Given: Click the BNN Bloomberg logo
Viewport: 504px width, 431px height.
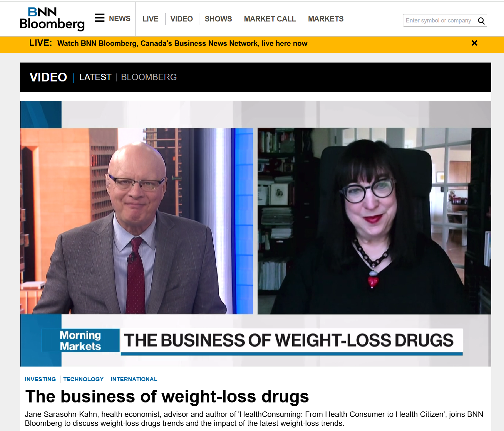Looking at the screenshot, I should point(52,19).
